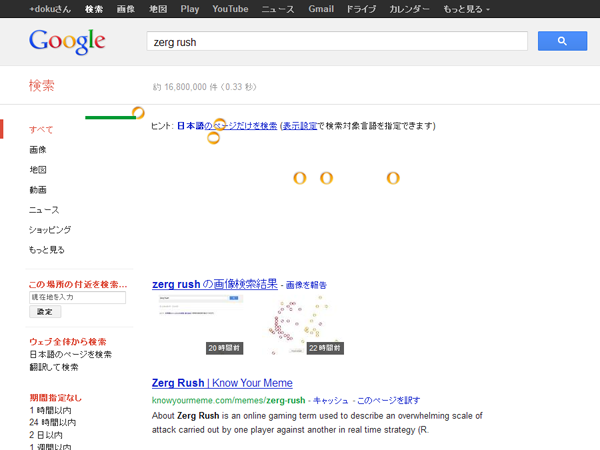Select 動画 in the left sidebar
Image resolution: width=600 pixels, height=450 pixels.
point(38,190)
